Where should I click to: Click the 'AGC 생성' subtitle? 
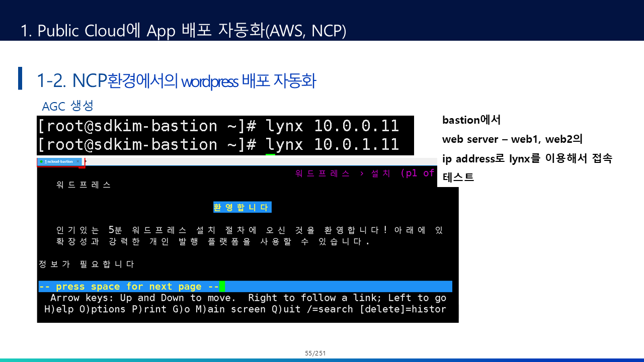coord(67,106)
